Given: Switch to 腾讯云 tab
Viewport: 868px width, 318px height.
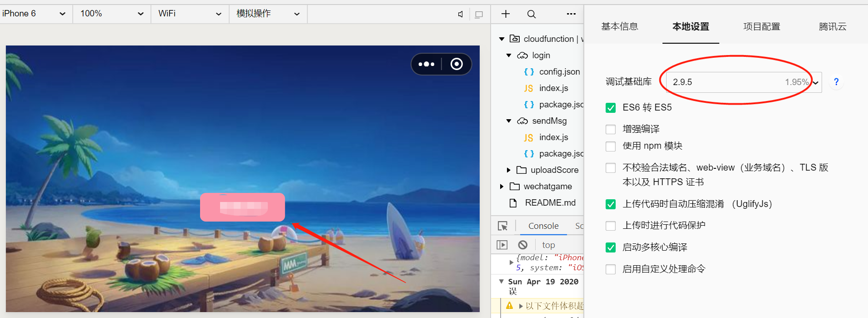Looking at the screenshot, I should coord(833,26).
